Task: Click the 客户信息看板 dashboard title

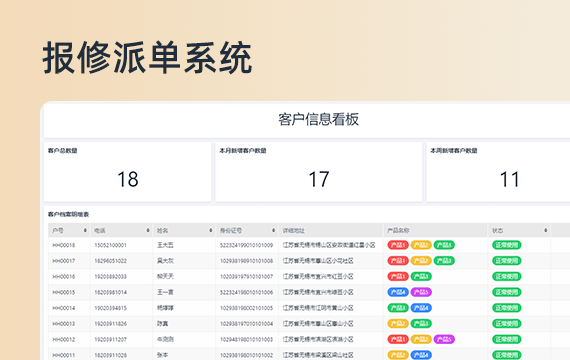Action: [318, 119]
